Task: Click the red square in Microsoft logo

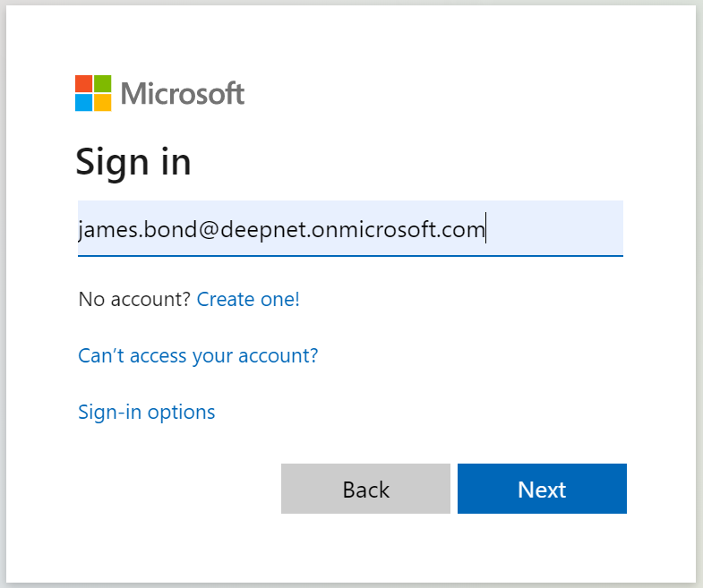Action: pyautogui.click(x=84, y=83)
